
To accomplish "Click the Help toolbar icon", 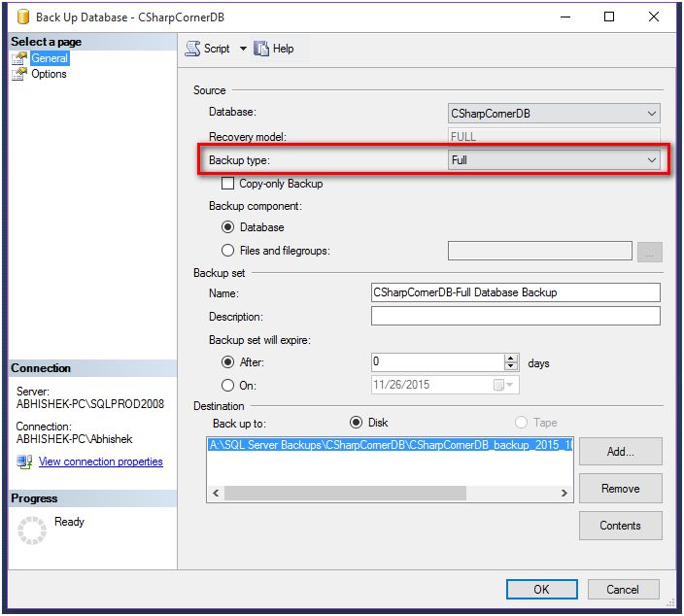I will pos(260,49).
